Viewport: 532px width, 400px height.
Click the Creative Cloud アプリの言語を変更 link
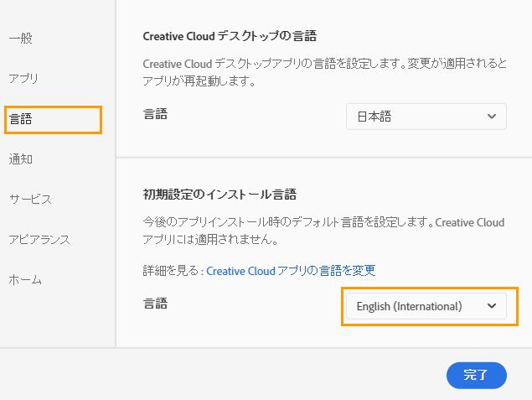pyautogui.click(x=291, y=271)
